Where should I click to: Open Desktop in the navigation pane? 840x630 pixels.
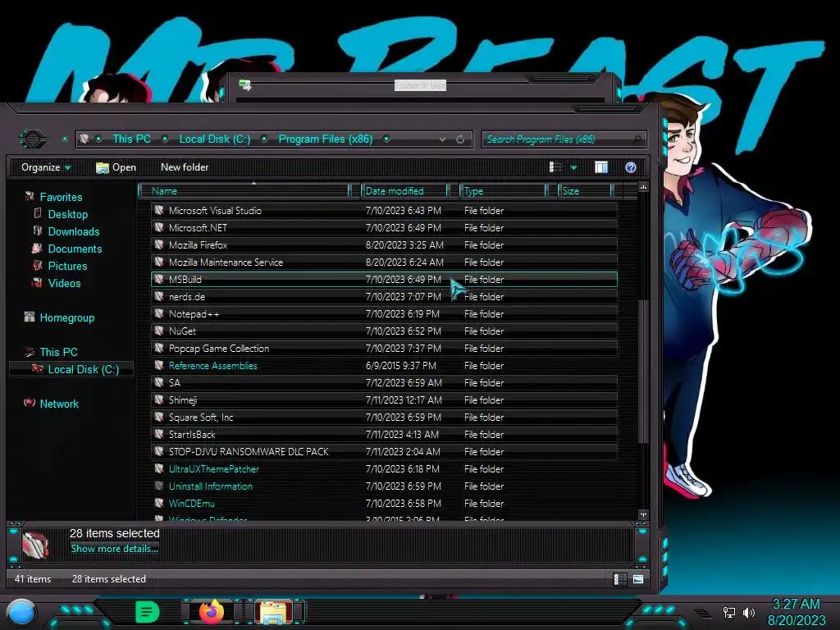tap(67, 214)
